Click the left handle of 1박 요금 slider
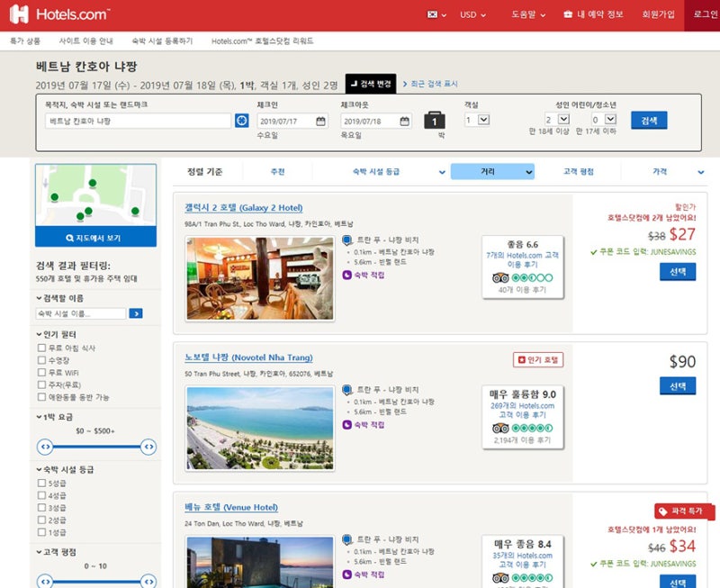Screen dimensions: 720x588 (46, 447)
